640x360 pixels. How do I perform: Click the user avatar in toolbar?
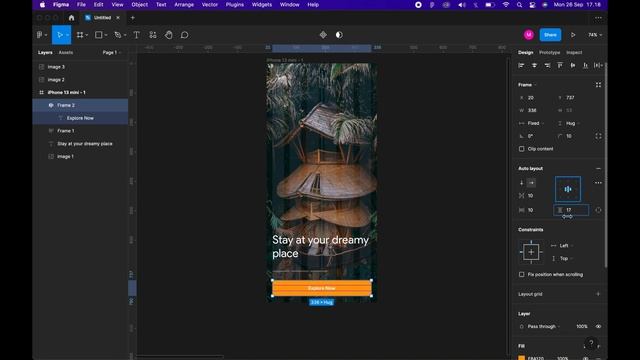pos(529,35)
